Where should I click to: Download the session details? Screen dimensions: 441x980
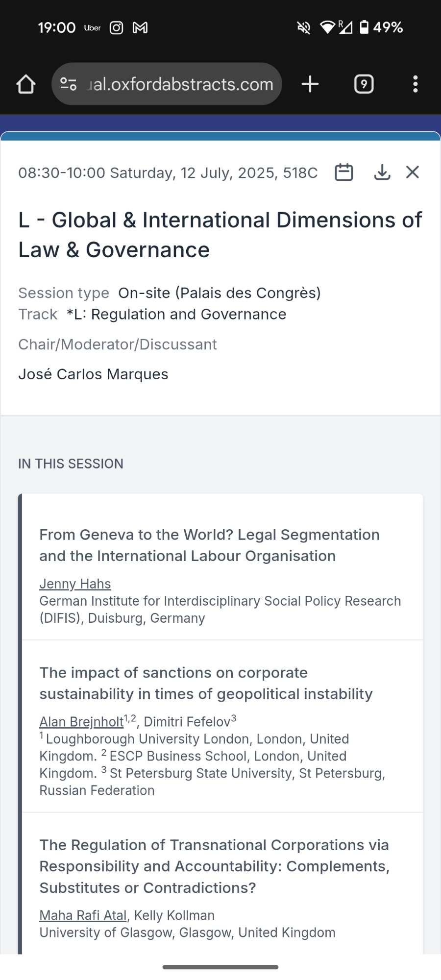[382, 172]
